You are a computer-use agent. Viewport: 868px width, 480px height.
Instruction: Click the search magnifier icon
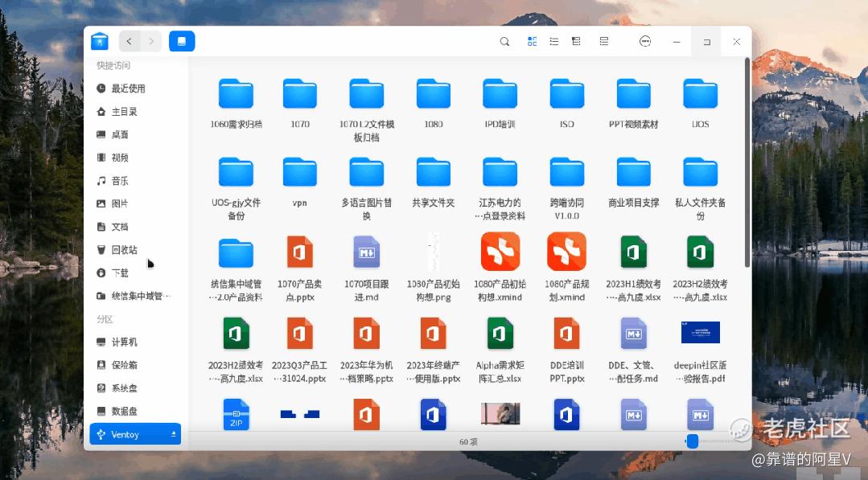pyautogui.click(x=504, y=42)
